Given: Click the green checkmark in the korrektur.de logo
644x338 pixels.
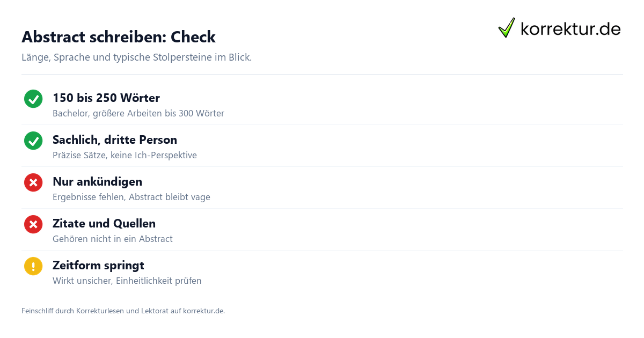Looking at the screenshot, I should [507, 28].
